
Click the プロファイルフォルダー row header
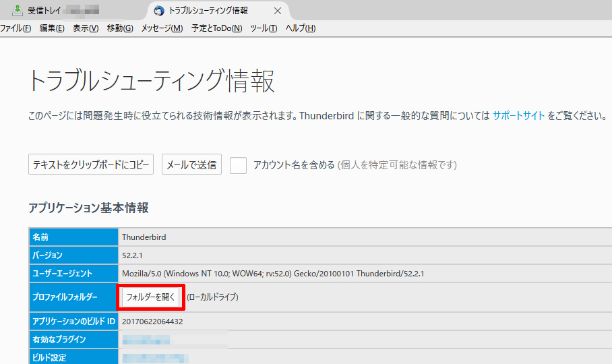coord(65,297)
